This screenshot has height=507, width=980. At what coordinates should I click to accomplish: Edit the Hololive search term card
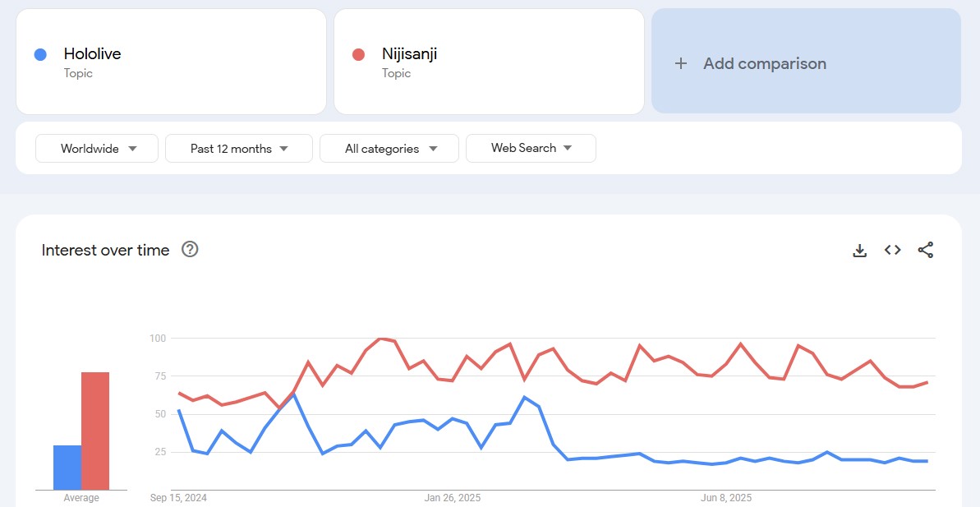coord(171,62)
